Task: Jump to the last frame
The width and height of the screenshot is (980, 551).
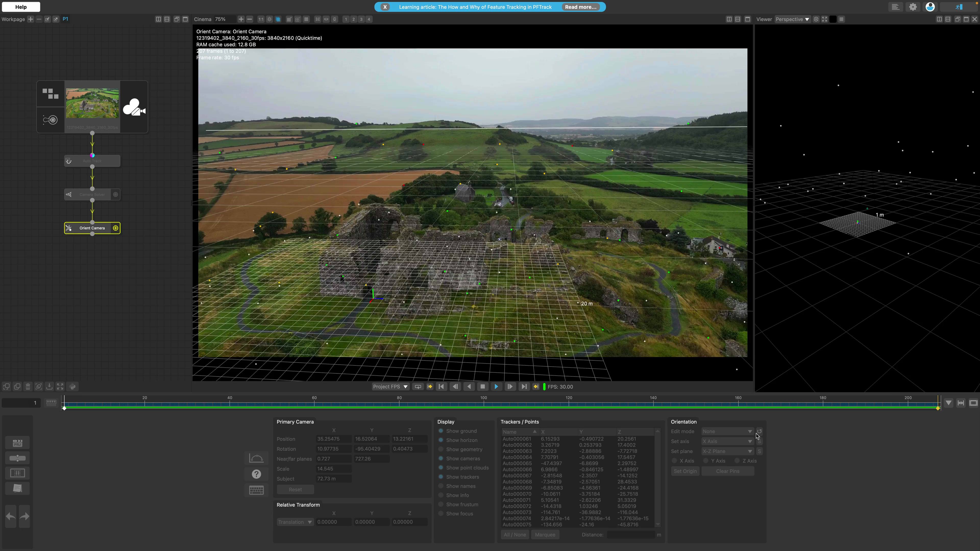Action: (524, 387)
